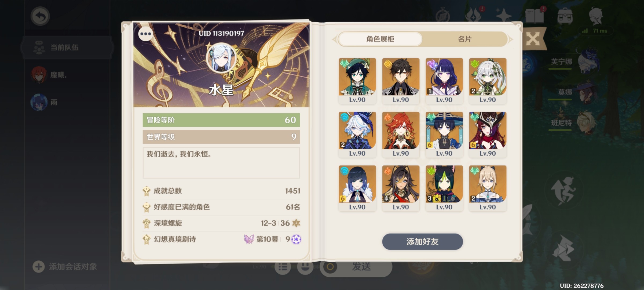The image size is (644, 290).
Task: Click the plus icon beside 添加会话对象
Action: click(38, 267)
